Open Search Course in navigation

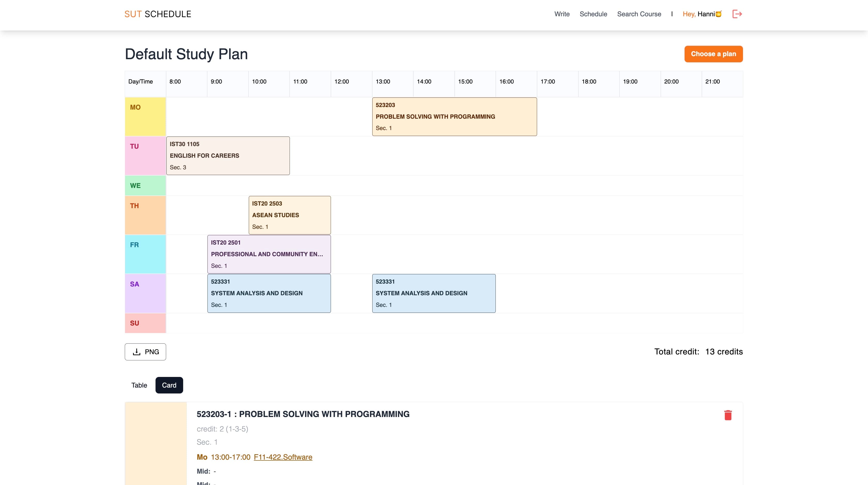pyautogui.click(x=639, y=14)
